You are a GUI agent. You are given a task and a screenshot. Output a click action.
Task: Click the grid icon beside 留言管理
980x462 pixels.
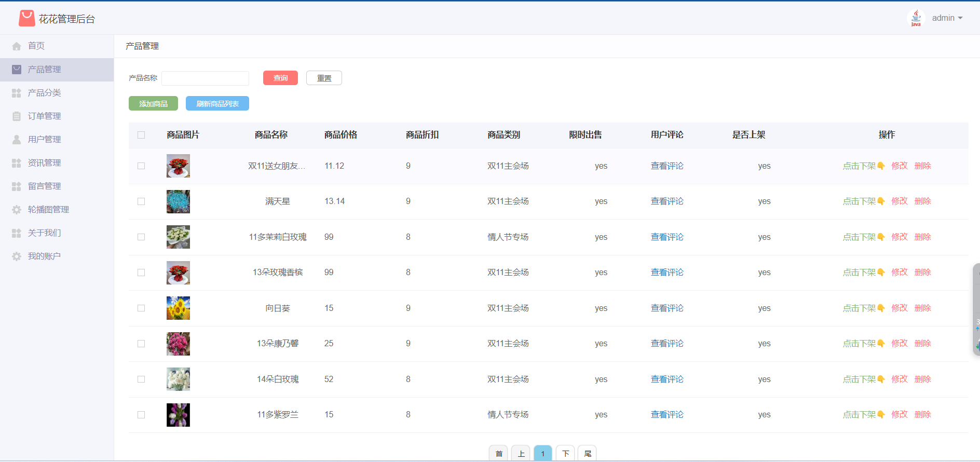click(x=17, y=186)
